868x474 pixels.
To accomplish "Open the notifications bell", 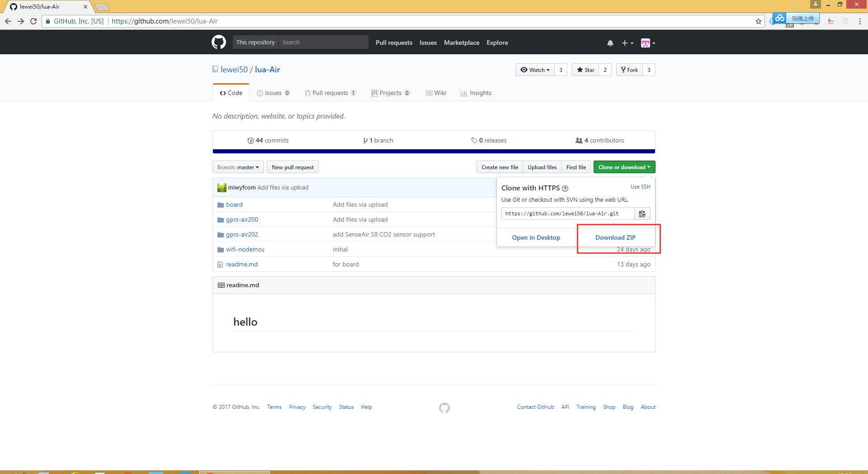I will click(610, 43).
